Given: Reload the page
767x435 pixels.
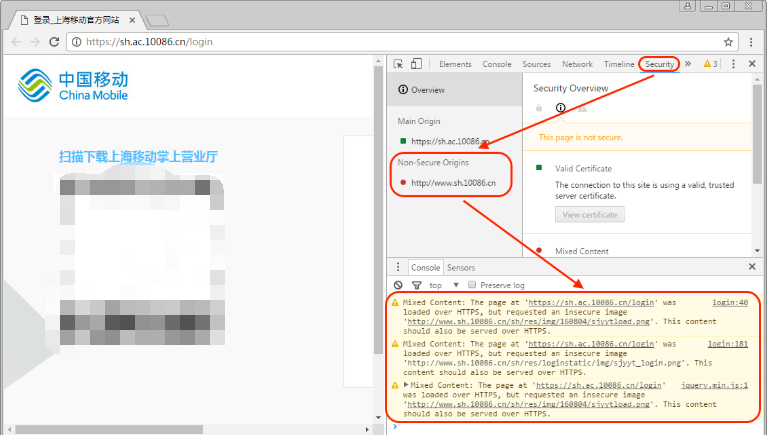Looking at the screenshot, I should pos(54,42).
